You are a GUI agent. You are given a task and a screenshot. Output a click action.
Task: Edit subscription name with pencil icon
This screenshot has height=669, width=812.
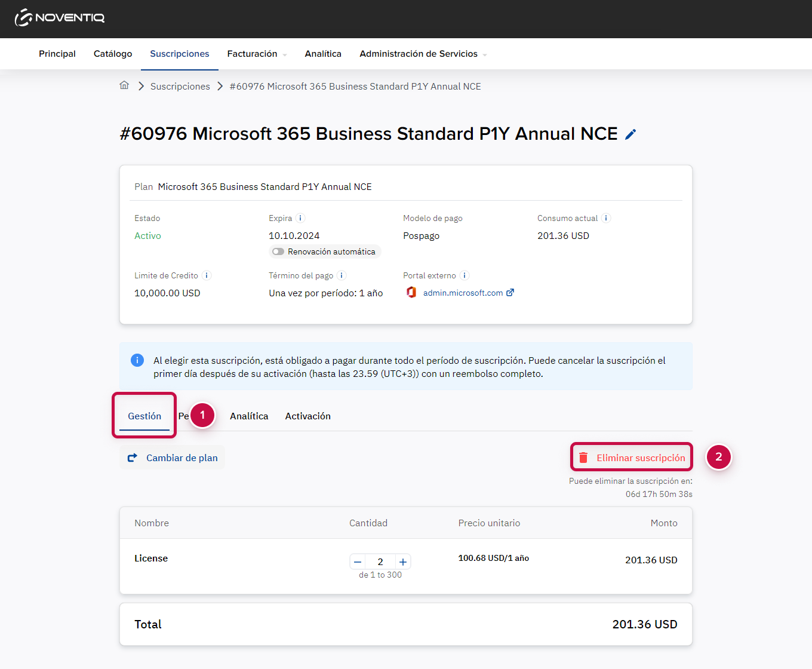point(630,134)
